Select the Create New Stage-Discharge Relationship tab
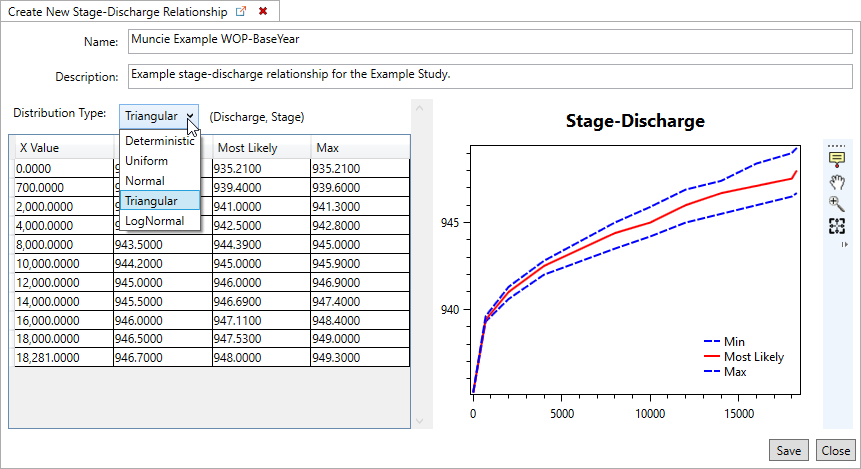The width and height of the screenshot is (861, 469). point(116,11)
